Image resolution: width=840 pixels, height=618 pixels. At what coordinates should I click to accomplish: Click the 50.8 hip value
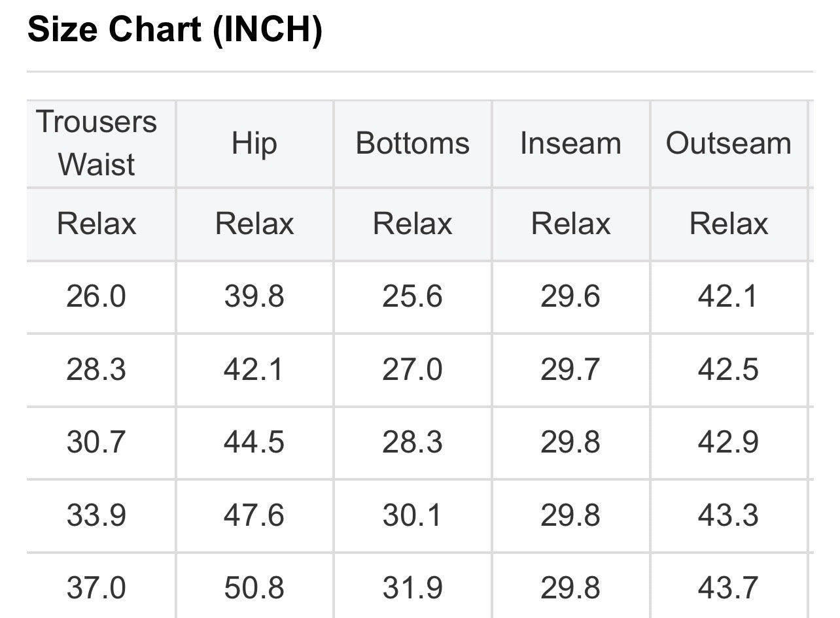tap(254, 587)
